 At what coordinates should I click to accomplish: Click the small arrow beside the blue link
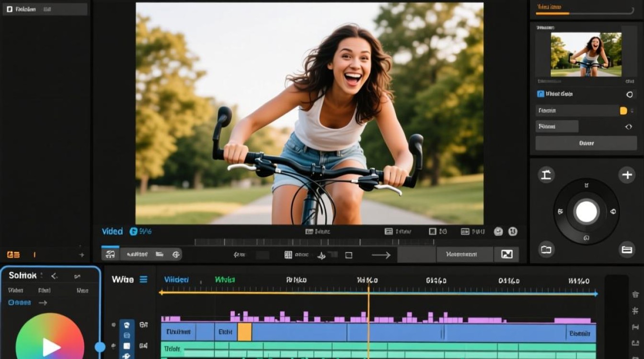43,303
